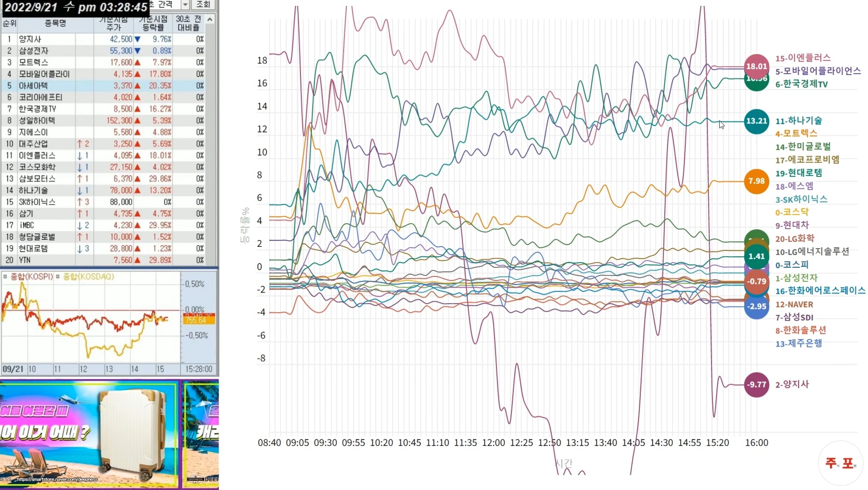The height and width of the screenshot is (490, 868).
Task: Open the 초 간격 interval dropdown
Action: pyautogui.click(x=185, y=5)
